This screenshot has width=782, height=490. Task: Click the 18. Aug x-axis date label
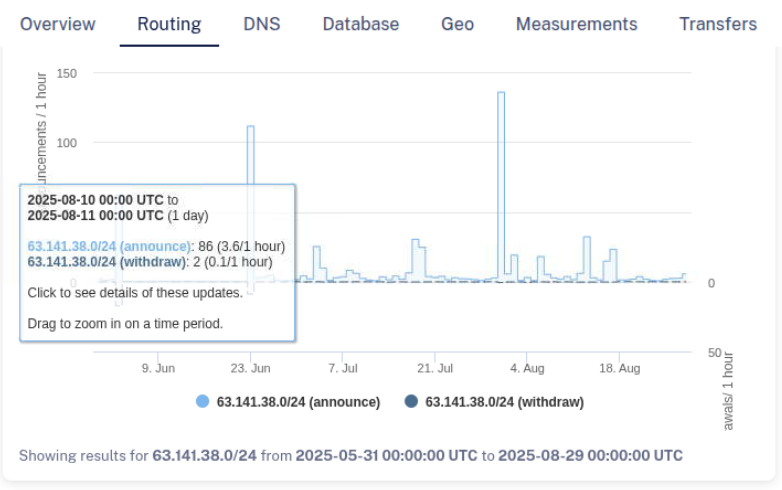(619, 368)
